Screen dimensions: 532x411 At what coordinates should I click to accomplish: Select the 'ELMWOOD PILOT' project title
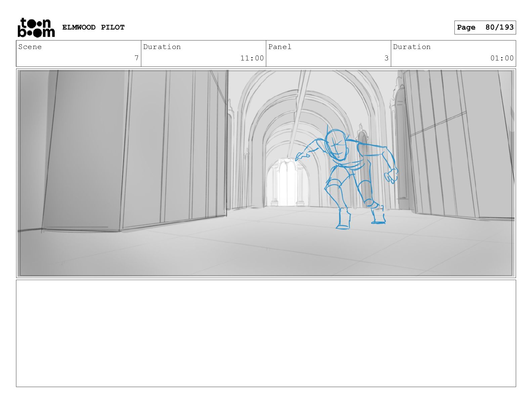(93, 27)
